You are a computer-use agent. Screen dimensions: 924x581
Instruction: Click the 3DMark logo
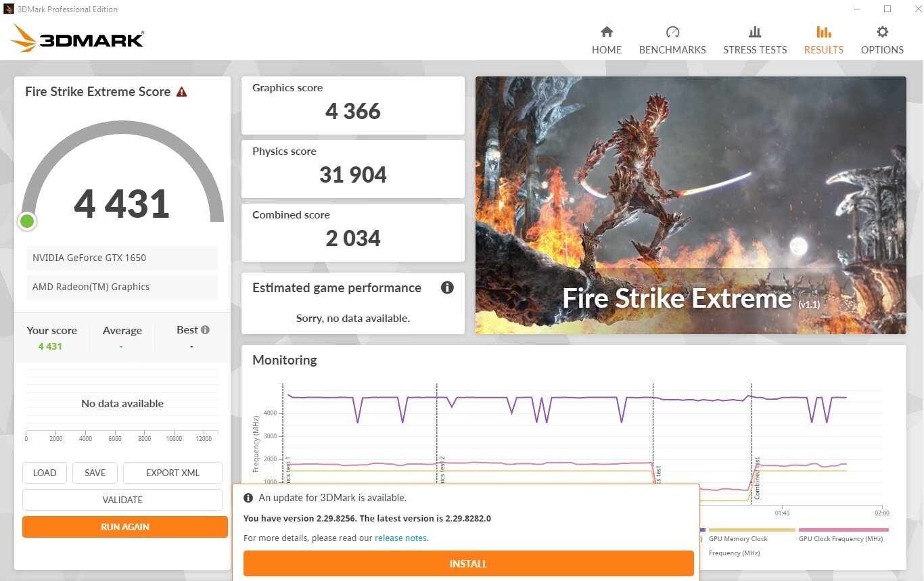coord(77,39)
